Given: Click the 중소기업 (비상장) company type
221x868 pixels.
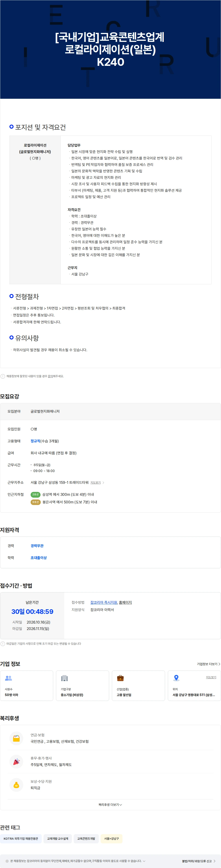Looking at the screenshot, I should point(72,695).
